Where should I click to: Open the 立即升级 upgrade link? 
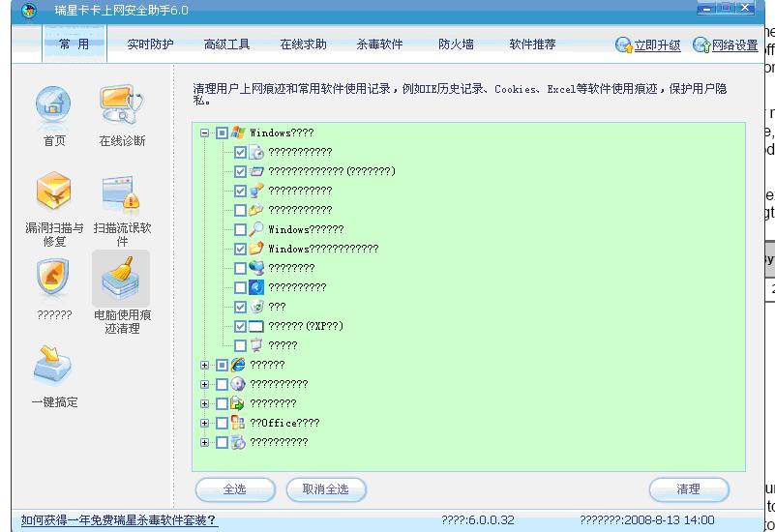pos(657,45)
